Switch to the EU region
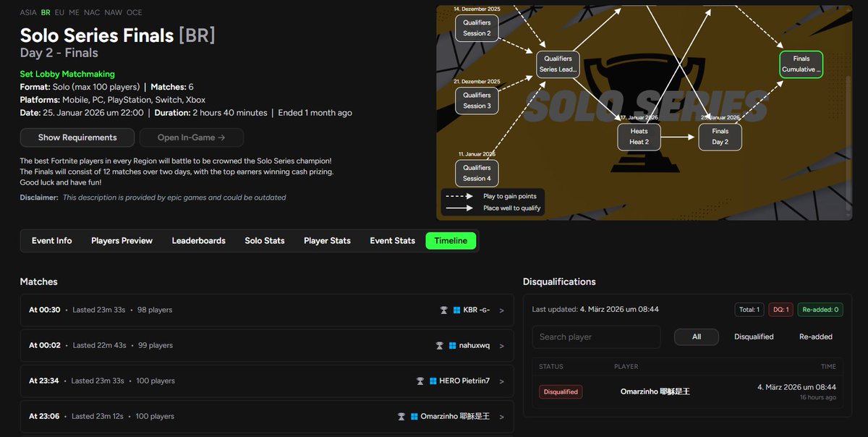868x437 pixels. pos(59,12)
